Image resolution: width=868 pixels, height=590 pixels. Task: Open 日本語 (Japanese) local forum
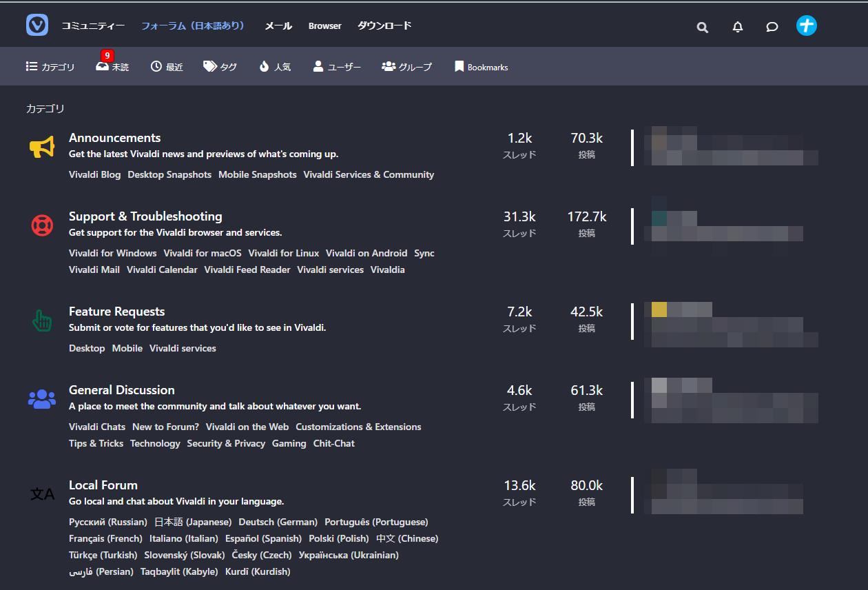(x=193, y=522)
